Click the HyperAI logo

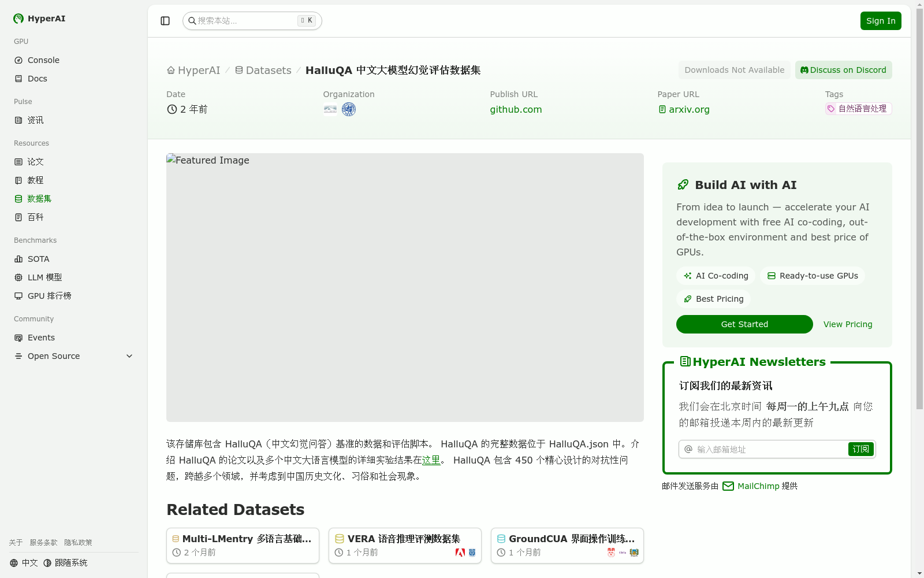[39, 18]
